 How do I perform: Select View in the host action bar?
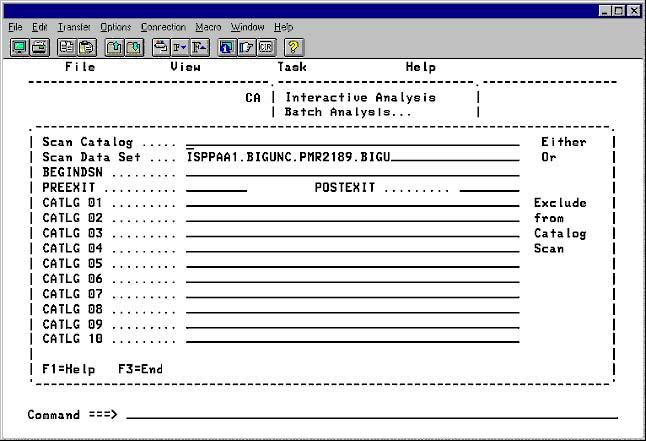pos(186,67)
